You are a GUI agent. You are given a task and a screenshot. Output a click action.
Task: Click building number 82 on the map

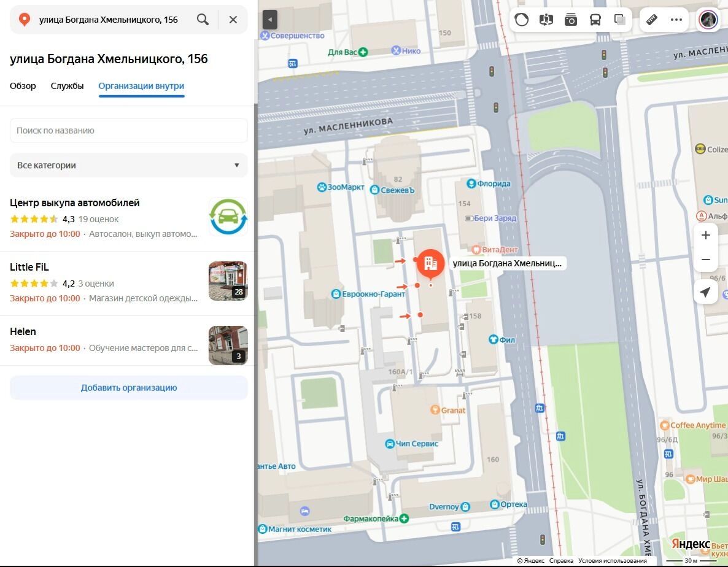click(398, 179)
